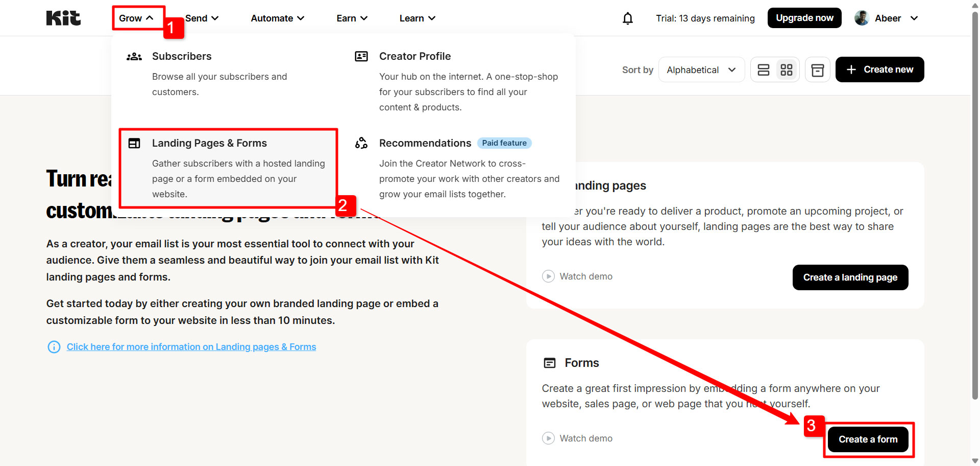Click the Landing Pages & Forms icon

pos(134,143)
